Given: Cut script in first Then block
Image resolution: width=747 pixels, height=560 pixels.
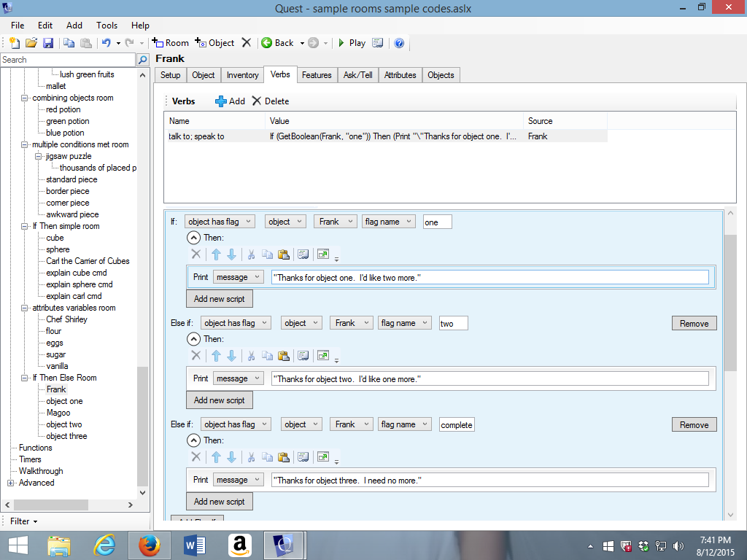Looking at the screenshot, I should (251, 254).
